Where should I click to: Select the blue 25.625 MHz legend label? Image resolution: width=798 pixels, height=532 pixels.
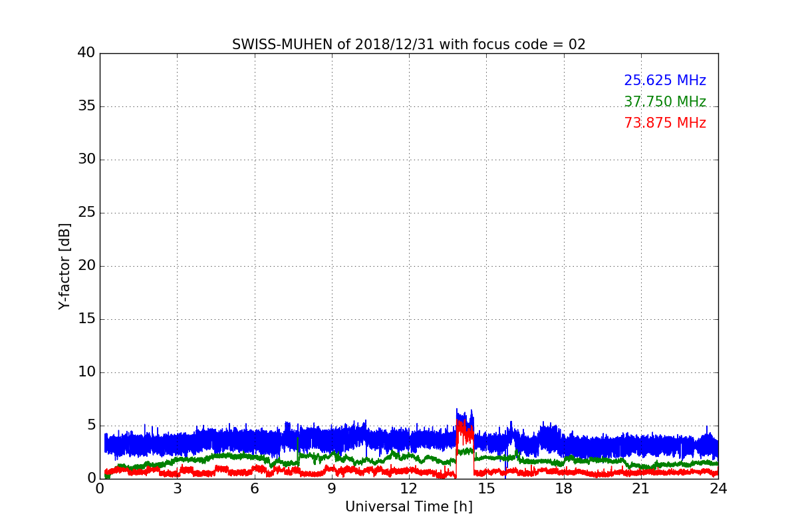665,80
